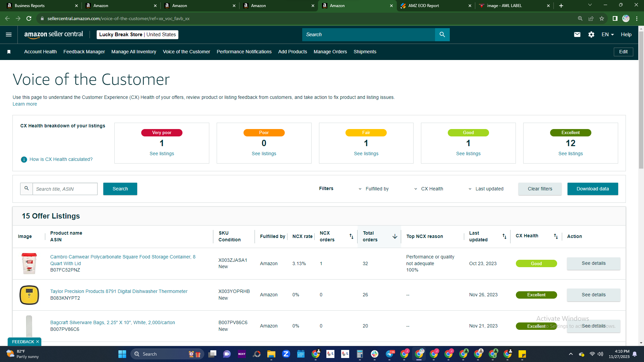The width and height of the screenshot is (644, 362).
Task: Go back to the previous page
Action: [x=7, y=18]
